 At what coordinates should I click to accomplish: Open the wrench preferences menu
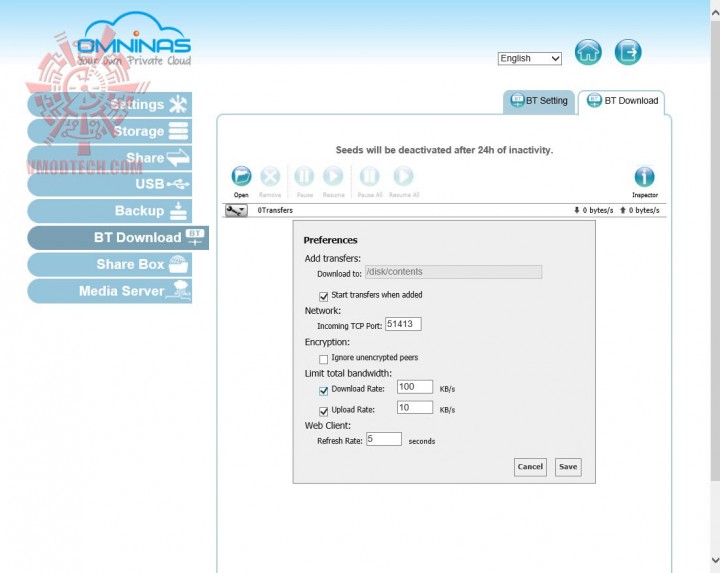click(236, 210)
